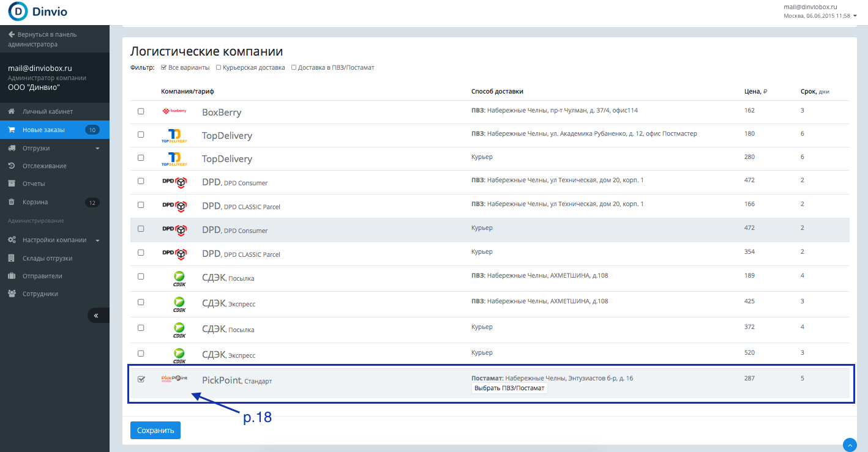Click СДЭК logo in Экспресс 520 row
Viewport: 868px width, 452px height.
pos(179,355)
